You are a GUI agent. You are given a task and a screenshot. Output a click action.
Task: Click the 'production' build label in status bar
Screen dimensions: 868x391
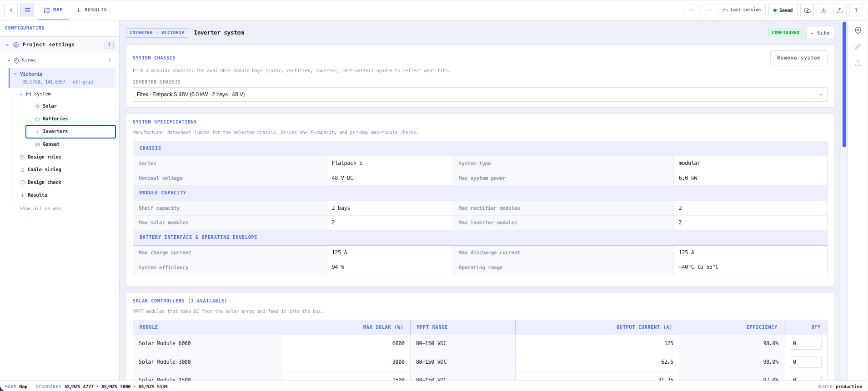point(848,387)
